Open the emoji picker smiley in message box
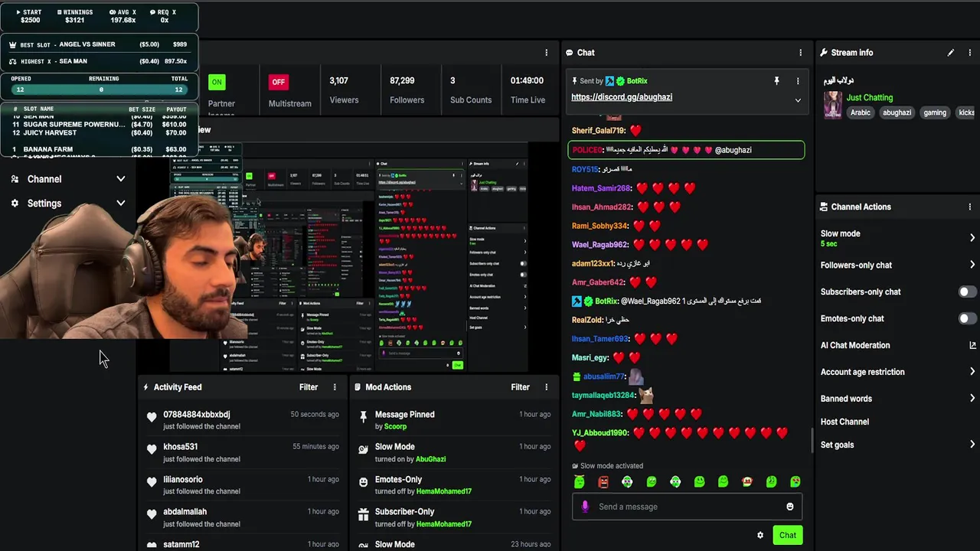Image resolution: width=980 pixels, height=551 pixels. pyautogui.click(x=790, y=507)
